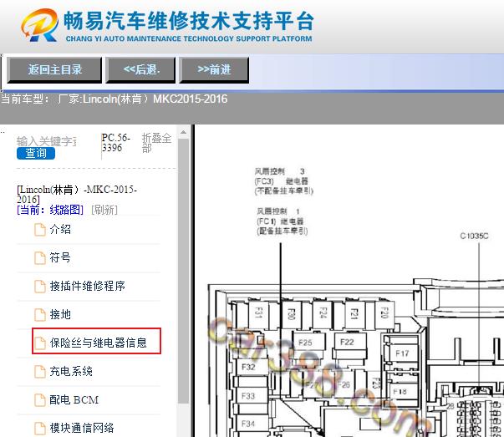Click fuse F26 in the diagram

pos(344,384)
